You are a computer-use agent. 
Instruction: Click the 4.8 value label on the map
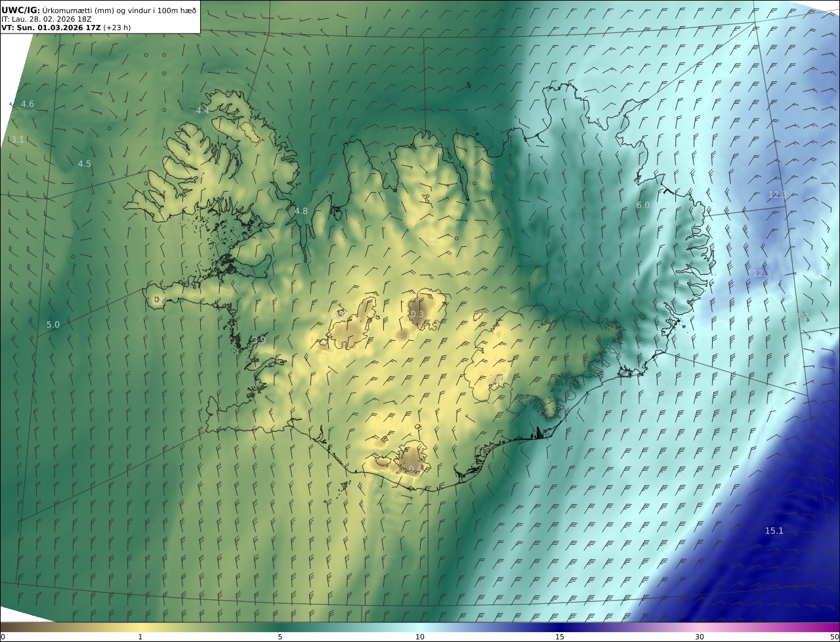click(x=301, y=211)
